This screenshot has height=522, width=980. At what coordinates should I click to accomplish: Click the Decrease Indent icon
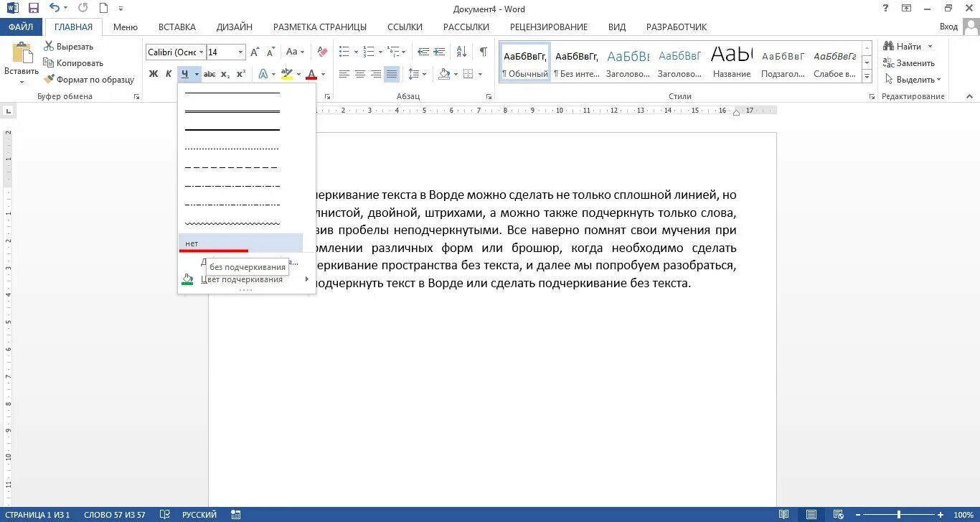pyautogui.click(x=423, y=52)
